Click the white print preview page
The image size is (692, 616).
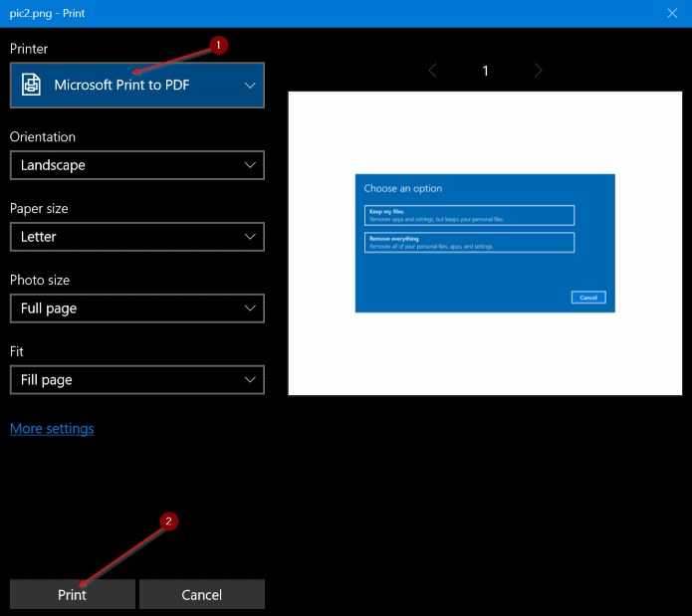[485, 358]
